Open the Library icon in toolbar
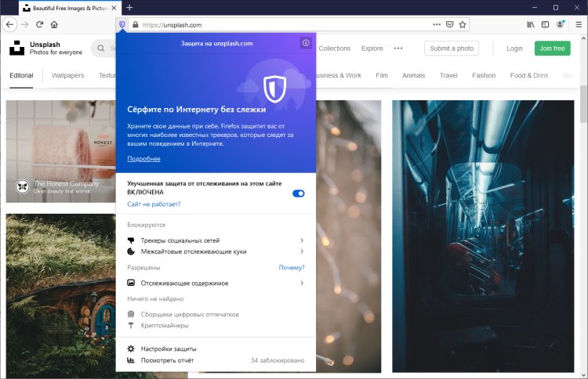The width and height of the screenshot is (588, 379). pos(531,24)
